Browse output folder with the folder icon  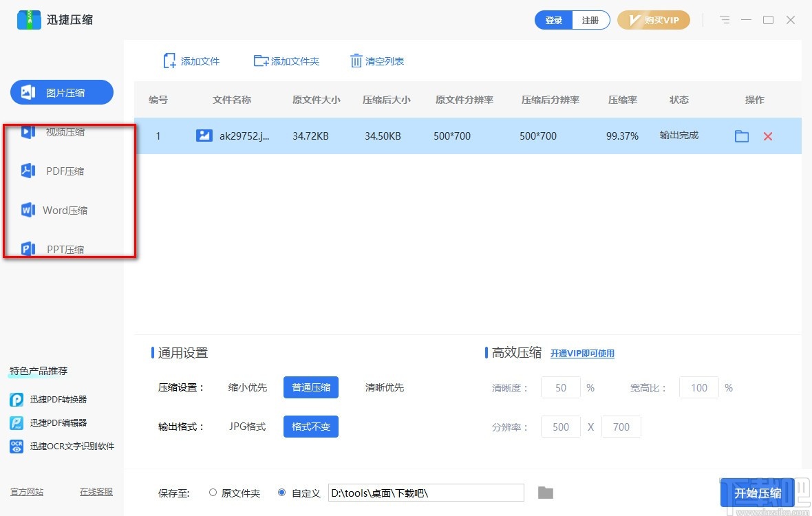[x=545, y=492]
